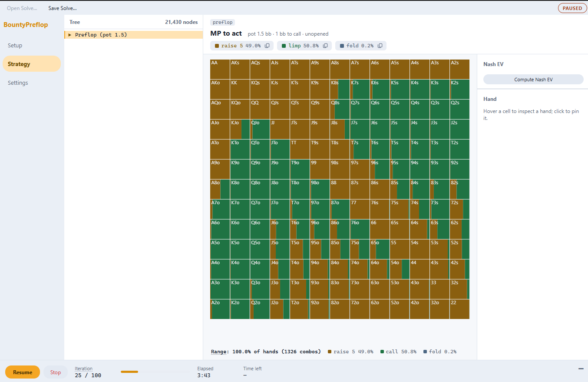Pin the A8o hand cell
The width and height of the screenshot is (588, 382).
(x=220, y=189)
